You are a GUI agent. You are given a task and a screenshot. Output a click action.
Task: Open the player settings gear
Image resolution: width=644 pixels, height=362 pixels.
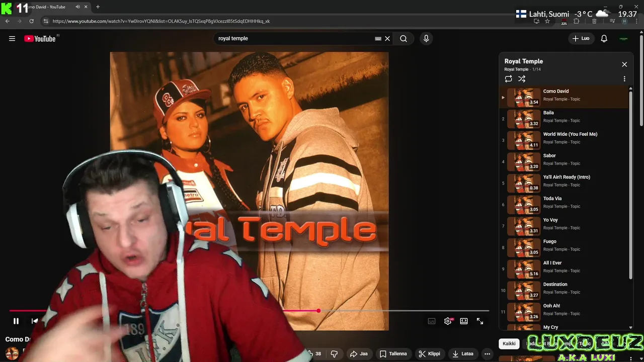(x=448, y=321)
